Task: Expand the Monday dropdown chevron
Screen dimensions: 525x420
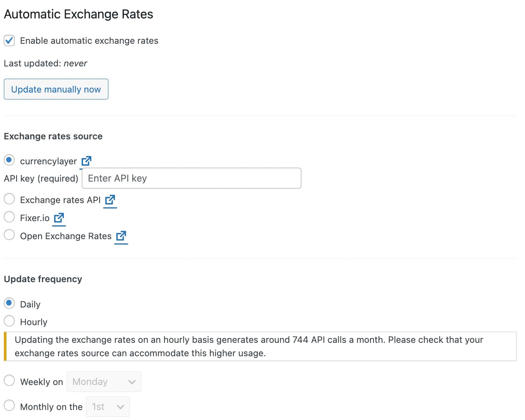Action: (132, 382)
